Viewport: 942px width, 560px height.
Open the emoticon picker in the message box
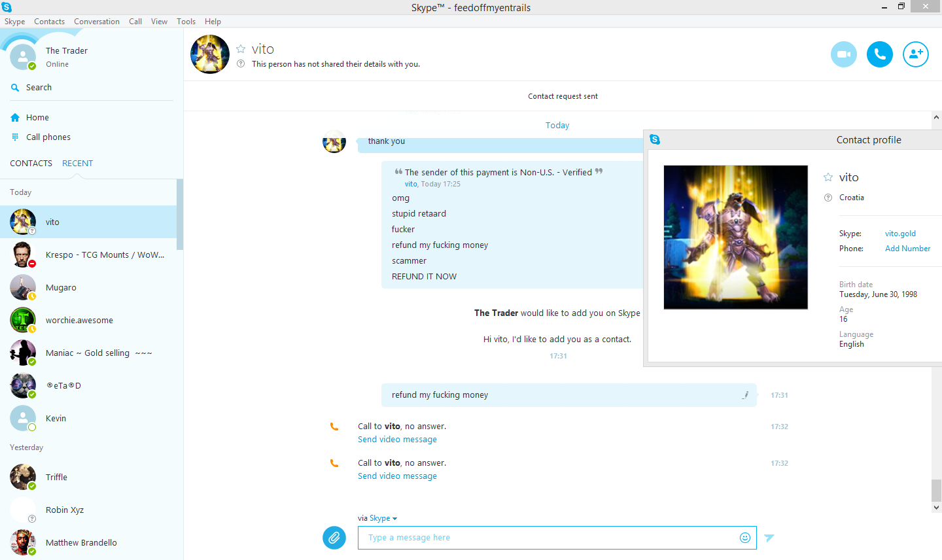[x=744, y=538]
